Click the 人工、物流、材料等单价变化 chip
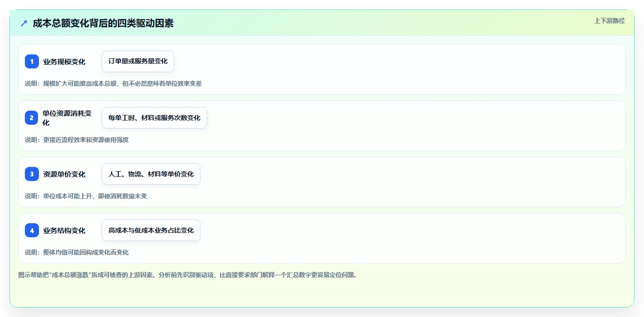Image resolution: width=644 pixels, height=317 pixels. click(151, 174)
